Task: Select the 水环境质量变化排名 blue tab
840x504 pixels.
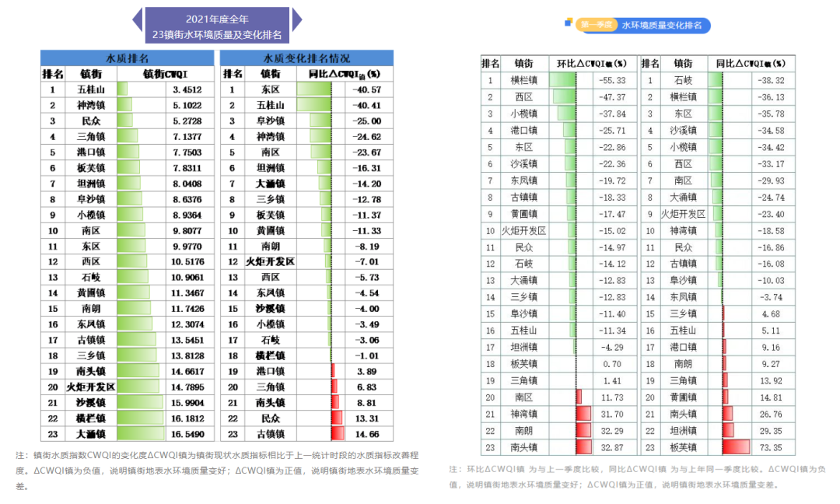Action: [x=661, y=24]
